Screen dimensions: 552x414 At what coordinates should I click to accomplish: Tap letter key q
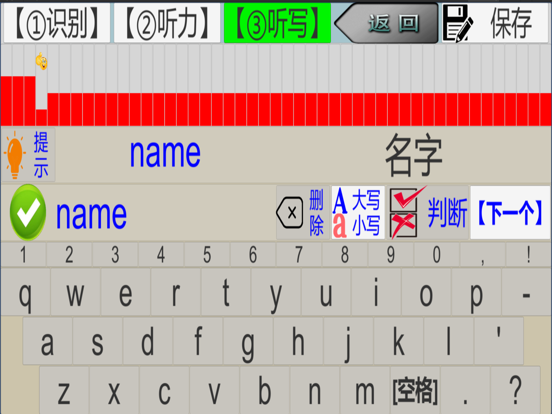25,292
